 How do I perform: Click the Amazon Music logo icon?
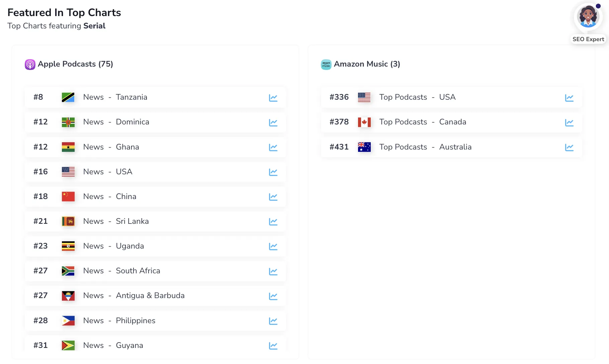coord(326,64)
